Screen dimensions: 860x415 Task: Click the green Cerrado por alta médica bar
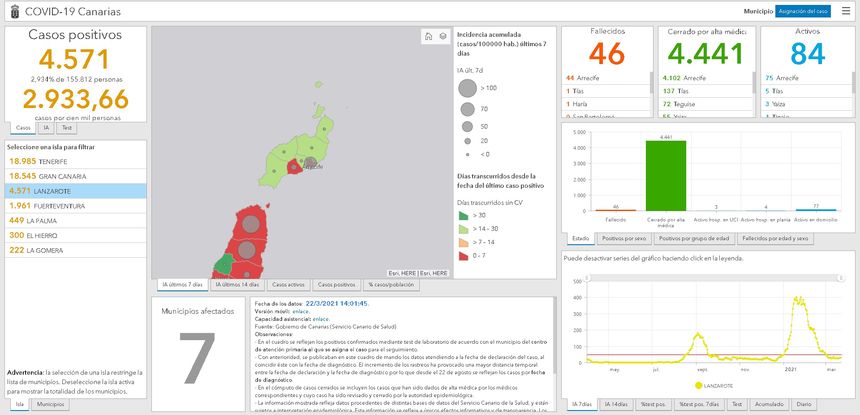point(665,175)
